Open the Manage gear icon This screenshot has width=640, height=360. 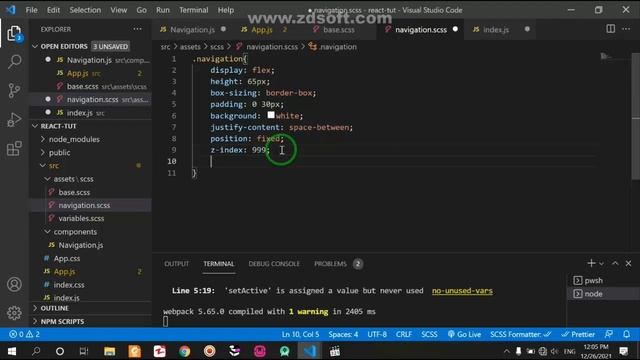pyautogui.click(x=14, y=313)
